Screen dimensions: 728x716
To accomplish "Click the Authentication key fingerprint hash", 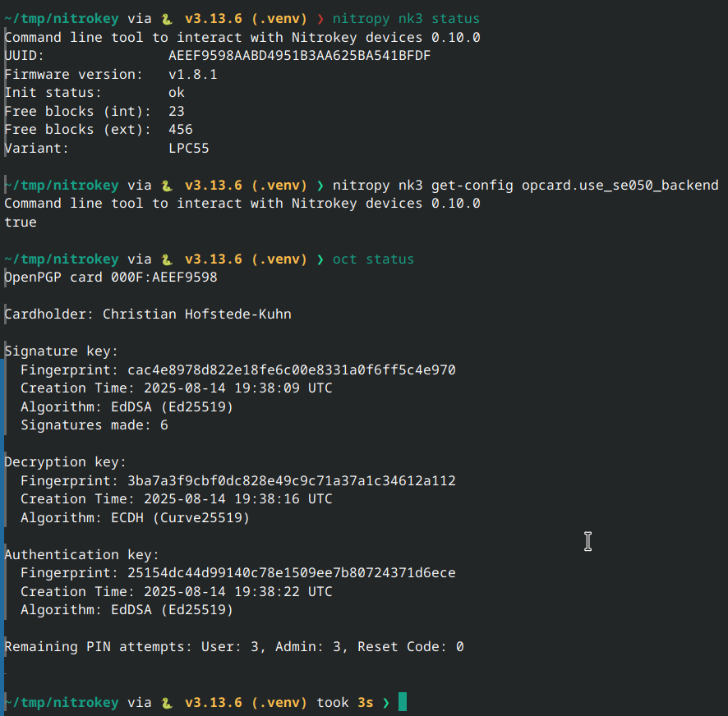I will point(291,573).
